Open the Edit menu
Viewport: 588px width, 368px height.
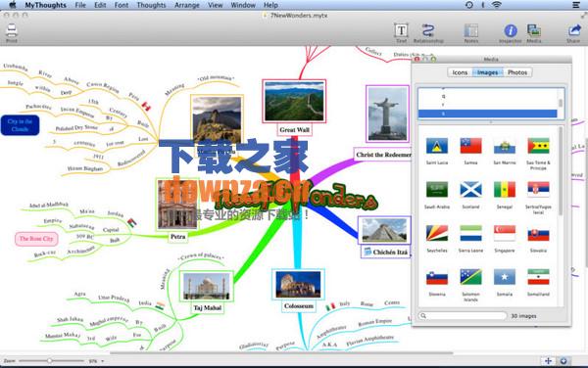[x=100, y=5]
